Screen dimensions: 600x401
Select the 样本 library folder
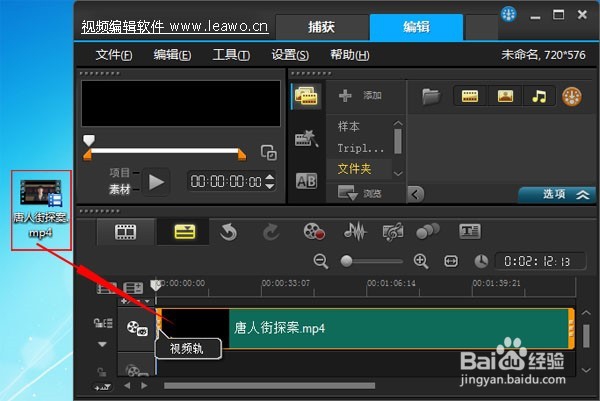(349, 127)
